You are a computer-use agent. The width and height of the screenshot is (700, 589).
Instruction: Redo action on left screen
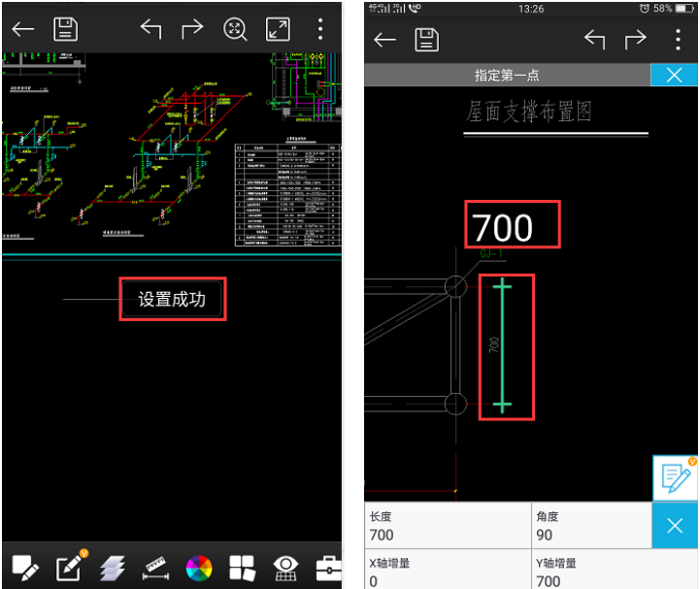[192, 28]
